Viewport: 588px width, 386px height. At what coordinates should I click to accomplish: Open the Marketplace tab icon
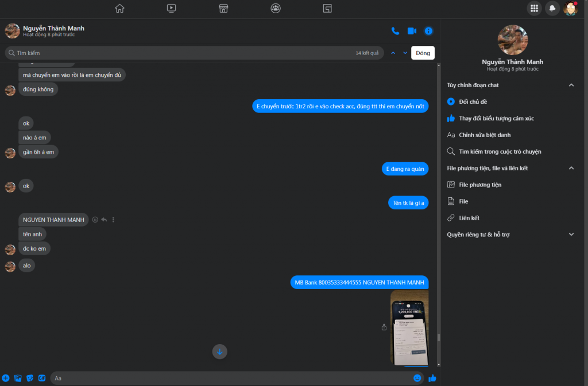[x=224, y=8]
